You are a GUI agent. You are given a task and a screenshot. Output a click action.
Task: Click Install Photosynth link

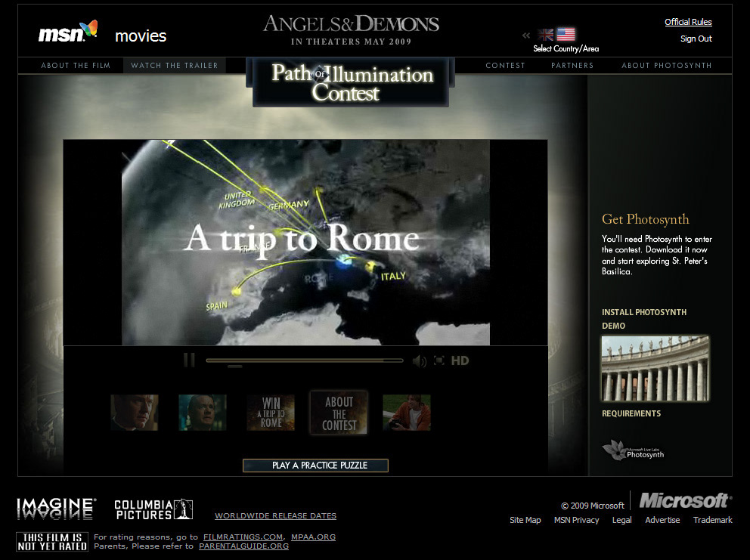(x=644, y=312)
